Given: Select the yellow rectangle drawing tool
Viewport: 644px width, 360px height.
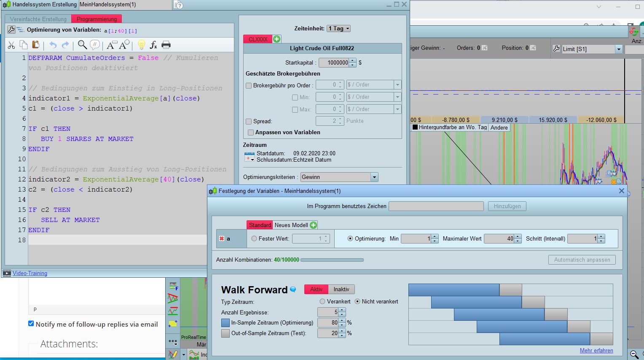Looking at the screenshot, I should click(x=173, y=324).
